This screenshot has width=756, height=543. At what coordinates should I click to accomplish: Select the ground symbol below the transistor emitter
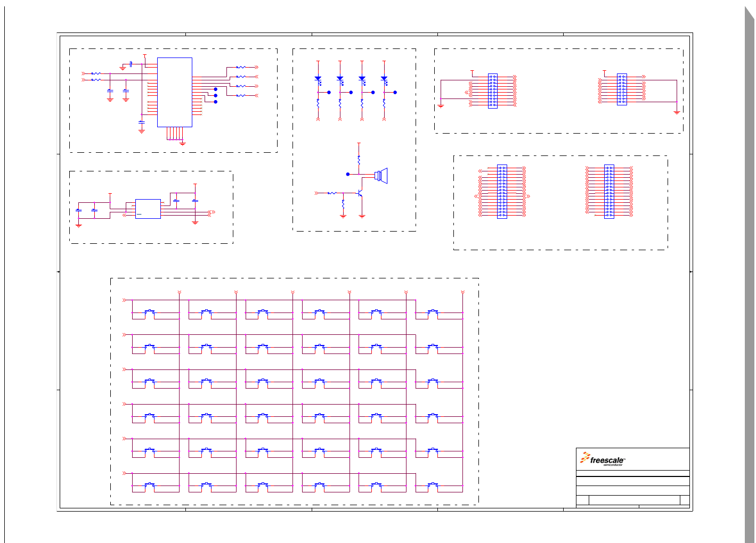pos(362,216)
